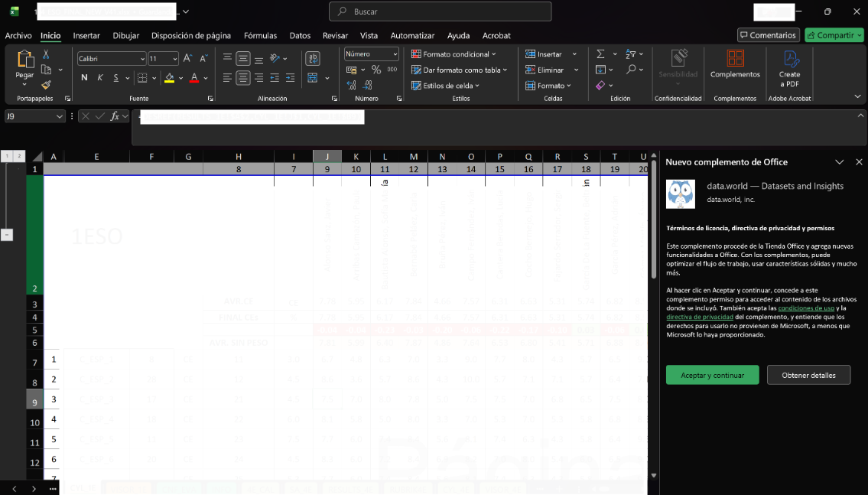Viewport: 868px width, 495px height.
Task: Open the Número format dropdown
Action: point(395,54)
